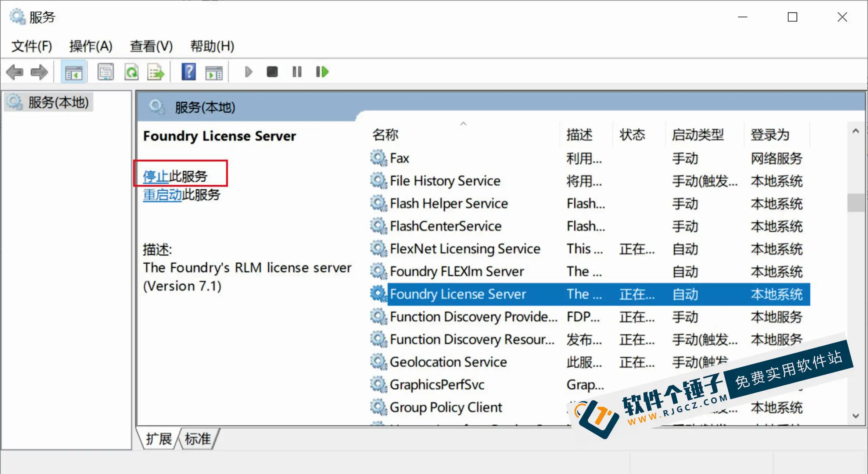Click the 停止 link to stop the service
The image size is (868, 474).
click(x=156, y=177)
